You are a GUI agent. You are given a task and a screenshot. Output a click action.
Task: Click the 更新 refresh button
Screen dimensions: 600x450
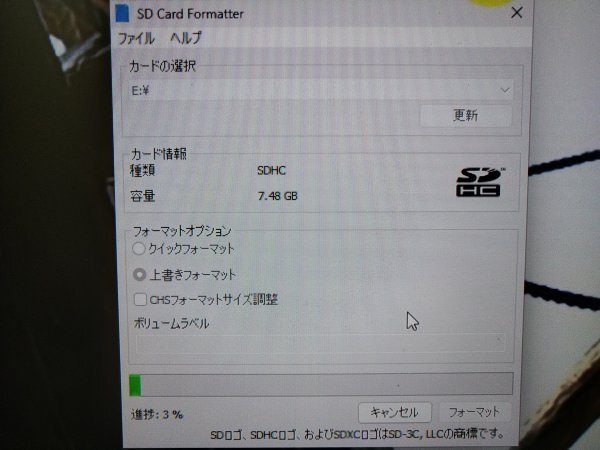point(465,115)
